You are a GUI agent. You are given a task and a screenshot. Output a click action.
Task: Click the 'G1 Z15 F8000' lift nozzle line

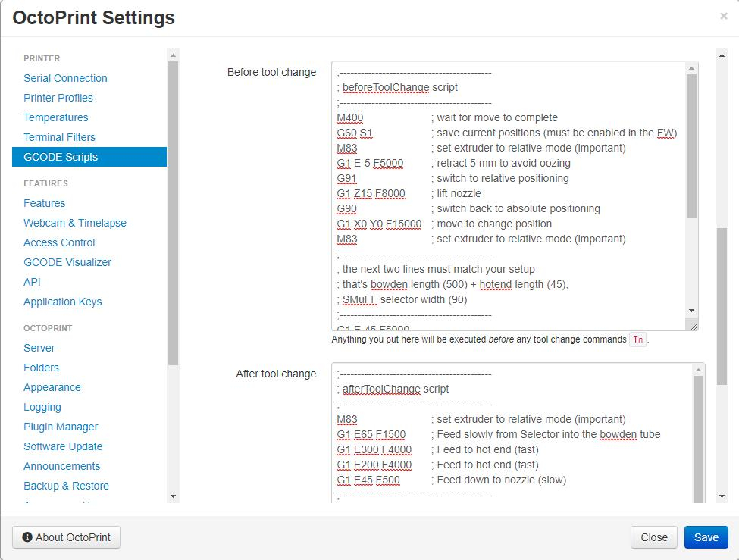(371, 193)
